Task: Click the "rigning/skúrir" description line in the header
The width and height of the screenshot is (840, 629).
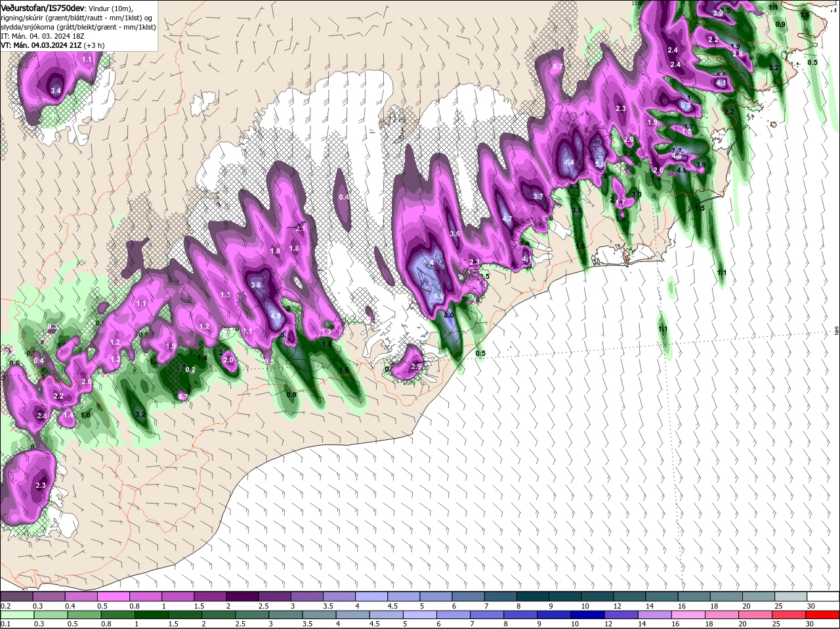Action: pyautogui.click(x=77, y=17)
